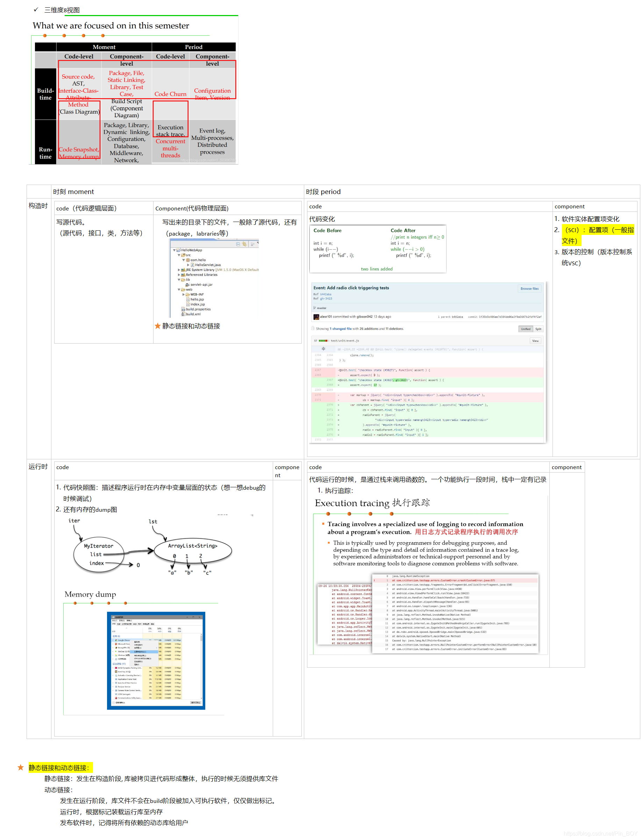Open the gh-3423 ref link
The image size is (641, 840).
(326, 299)
